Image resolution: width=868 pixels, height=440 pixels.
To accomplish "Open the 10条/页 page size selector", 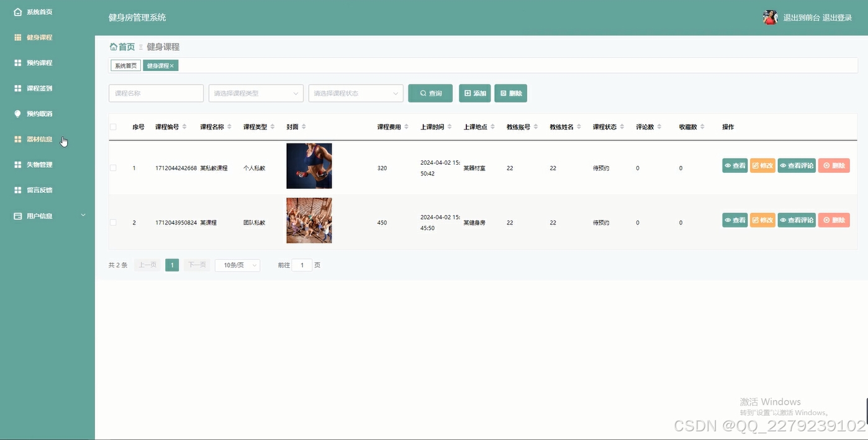I will 237,265.
